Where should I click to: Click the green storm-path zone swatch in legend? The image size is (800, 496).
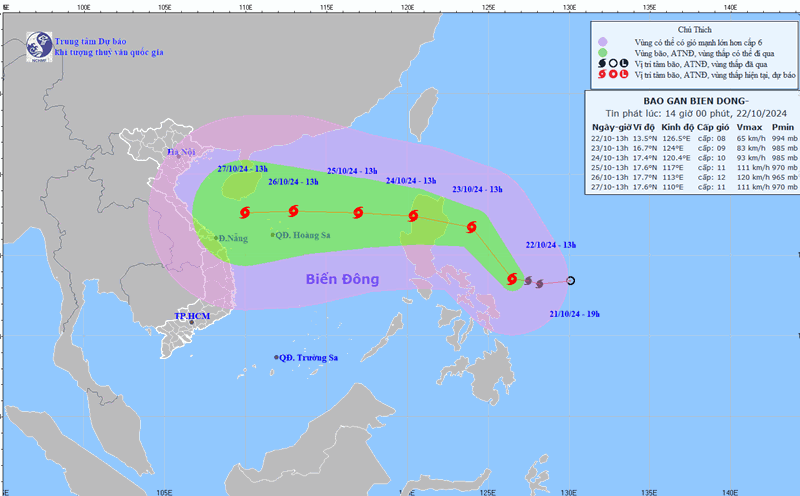602,53
